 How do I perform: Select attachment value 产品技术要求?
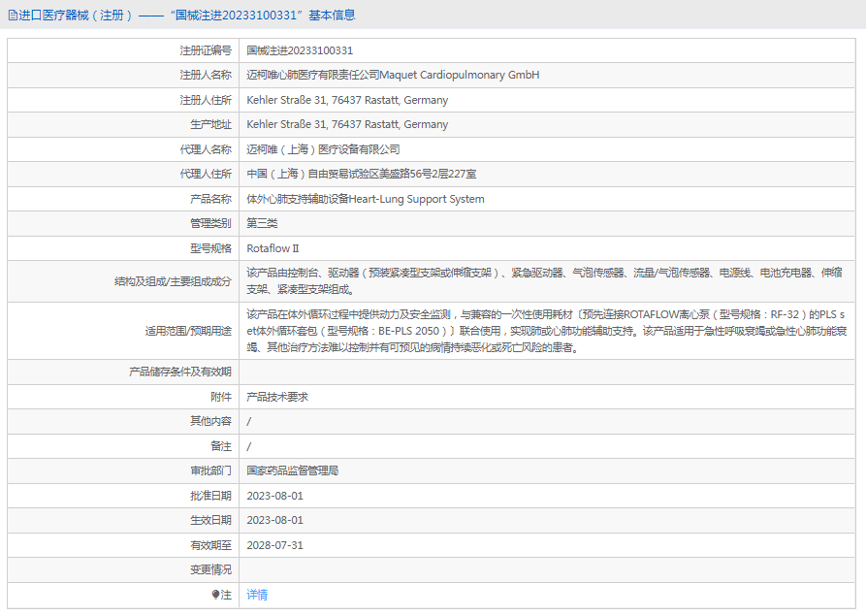[277, 397]
